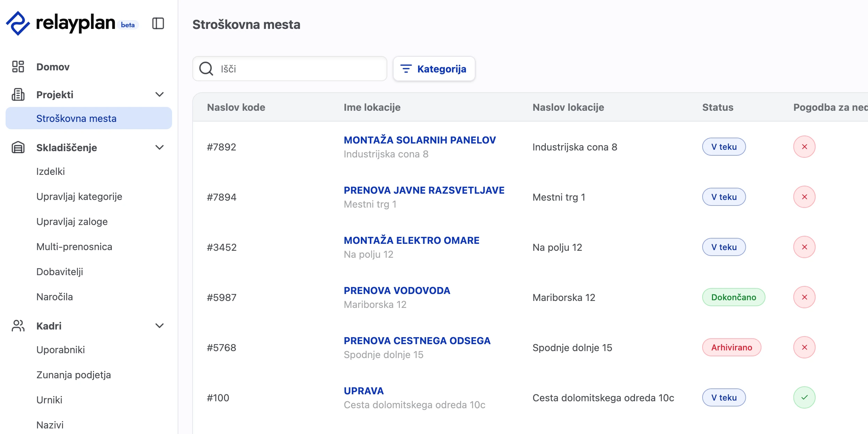The width and height of the screenshot is (868, 434).
Task: Click the Kadri people icon
Action: [18, 326]
